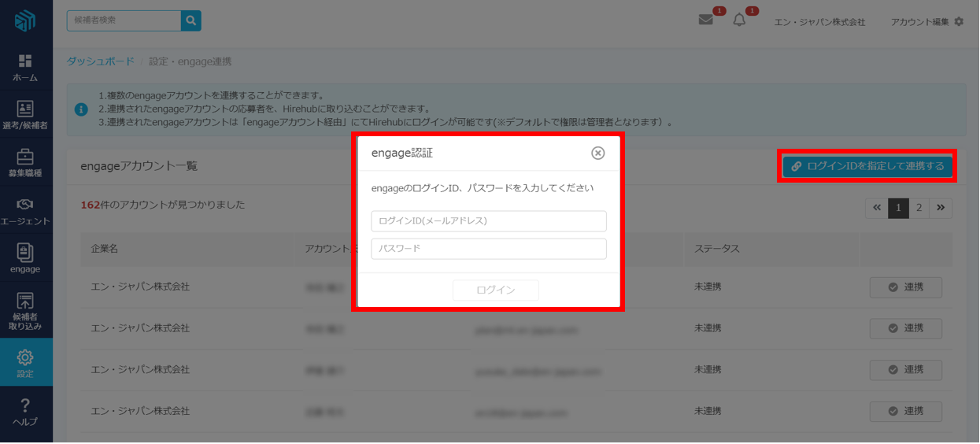This screenshot has width=980, height=444.
Task: Click the Hirehub logo icon
Action: (x=25, y=20)
